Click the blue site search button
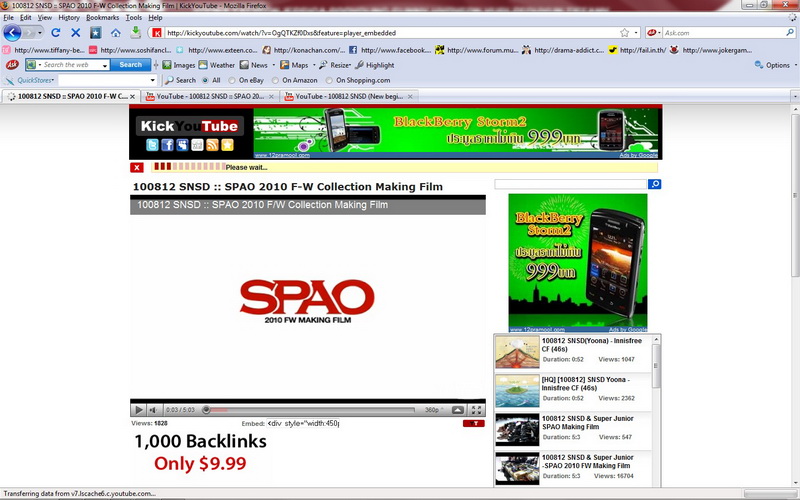 pos(655,184)
